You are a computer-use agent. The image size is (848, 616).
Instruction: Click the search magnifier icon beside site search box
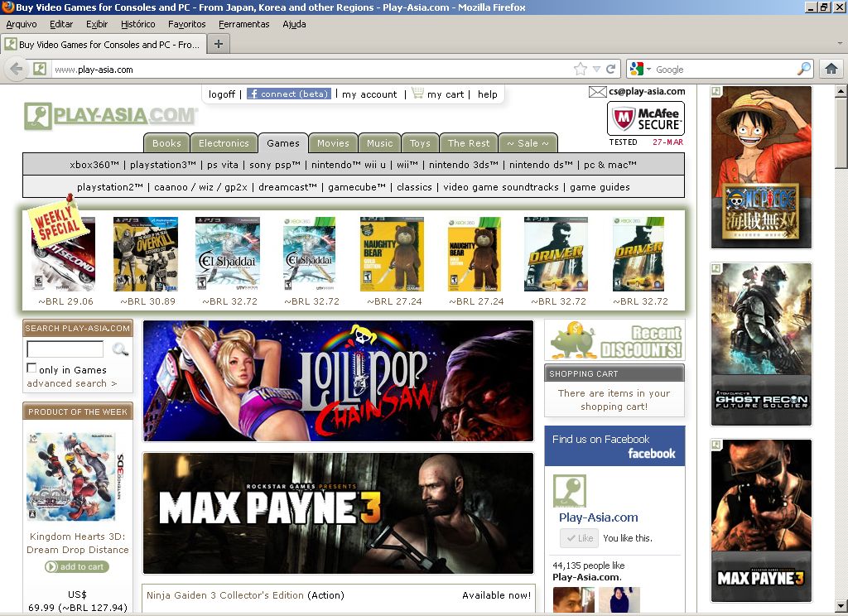[120, 349]
